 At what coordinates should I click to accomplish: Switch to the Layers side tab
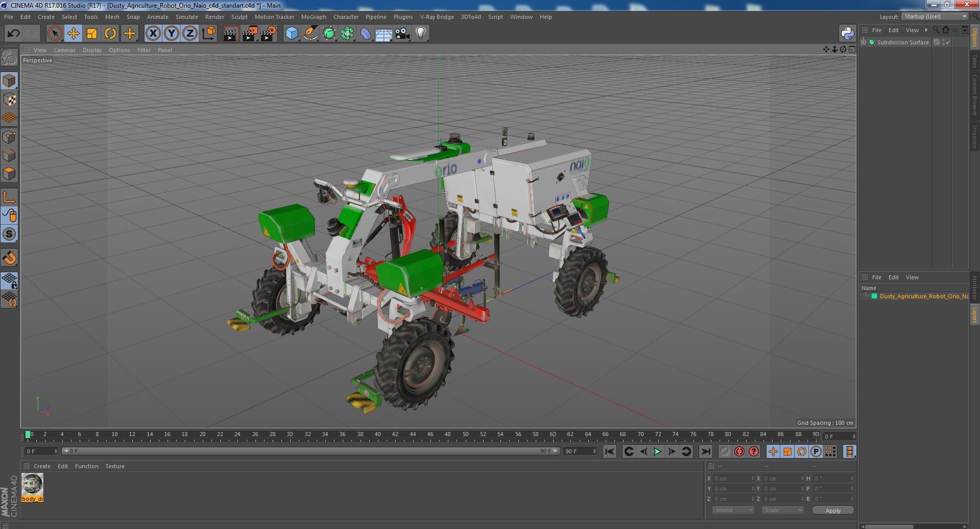point(974,315)
